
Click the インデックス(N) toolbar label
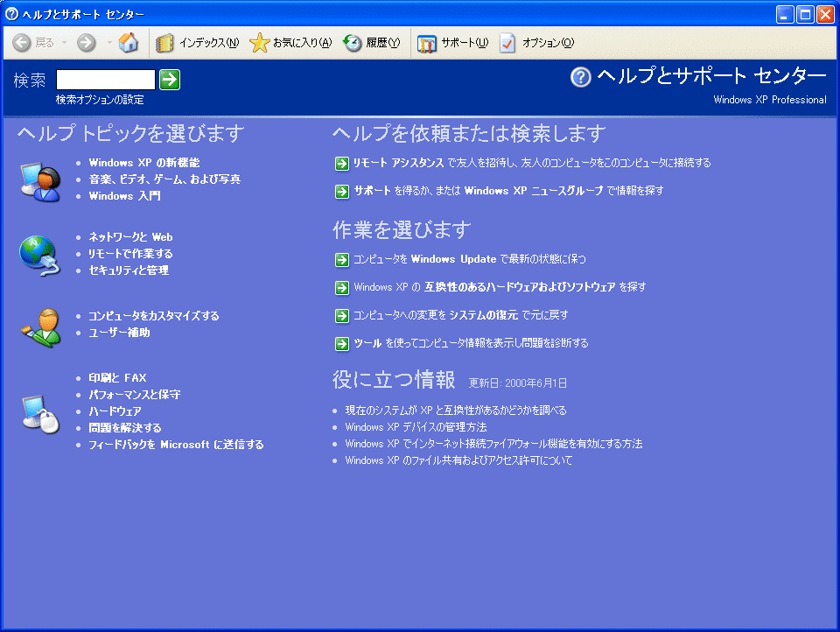tap(209, 43)
